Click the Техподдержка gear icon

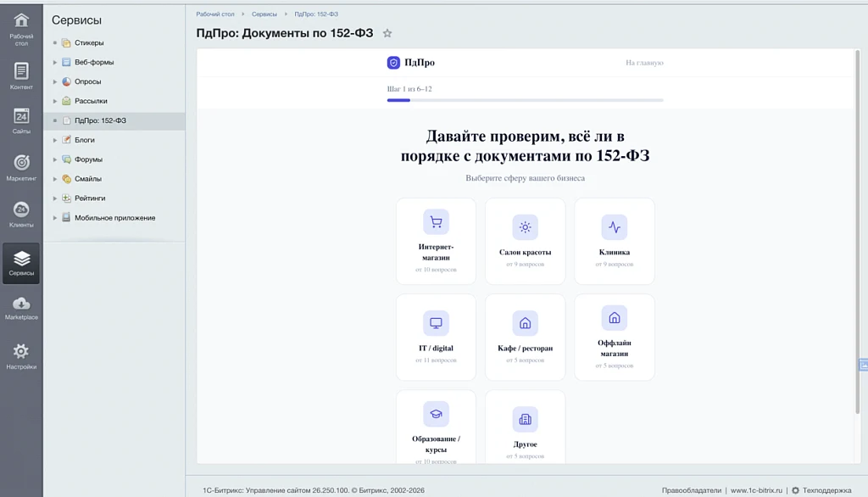tap(795, 490)
